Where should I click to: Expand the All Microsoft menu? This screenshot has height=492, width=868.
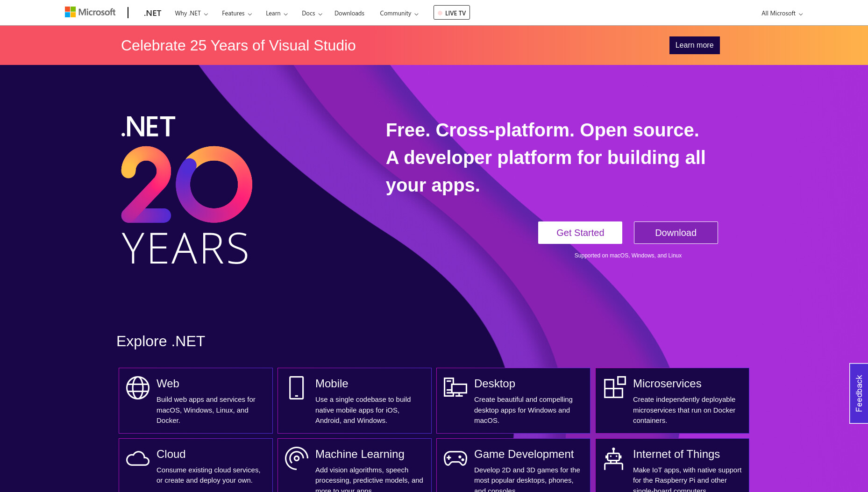point(782,13)
